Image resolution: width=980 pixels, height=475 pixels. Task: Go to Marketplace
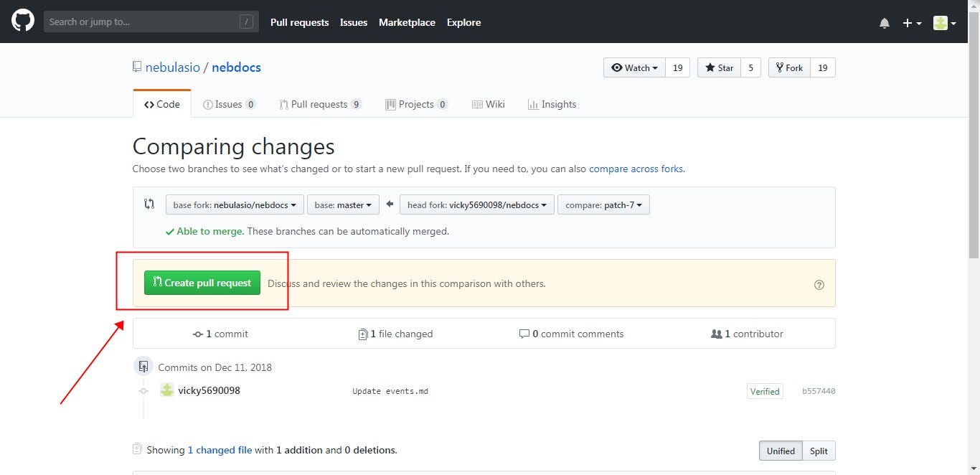coord(407,22)
